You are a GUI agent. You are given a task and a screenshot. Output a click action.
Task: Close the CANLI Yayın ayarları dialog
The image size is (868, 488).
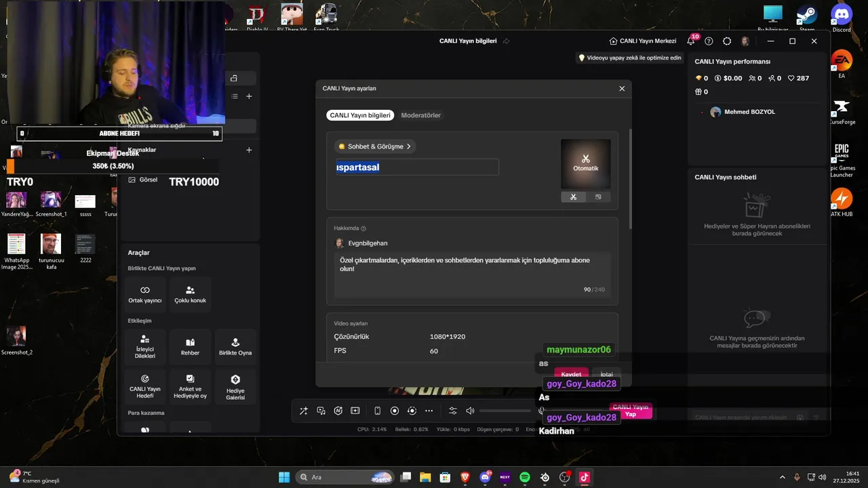pos(622,88)
